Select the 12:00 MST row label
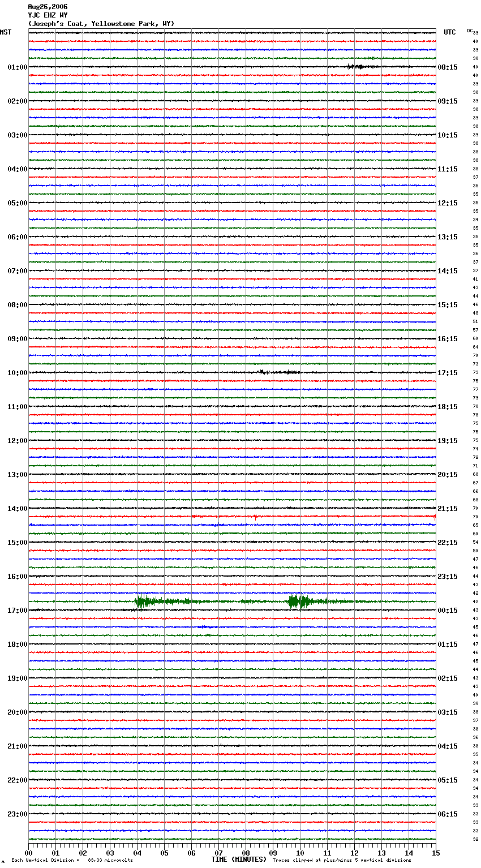This screenshot has height=868, width=481. coord(18,441)
